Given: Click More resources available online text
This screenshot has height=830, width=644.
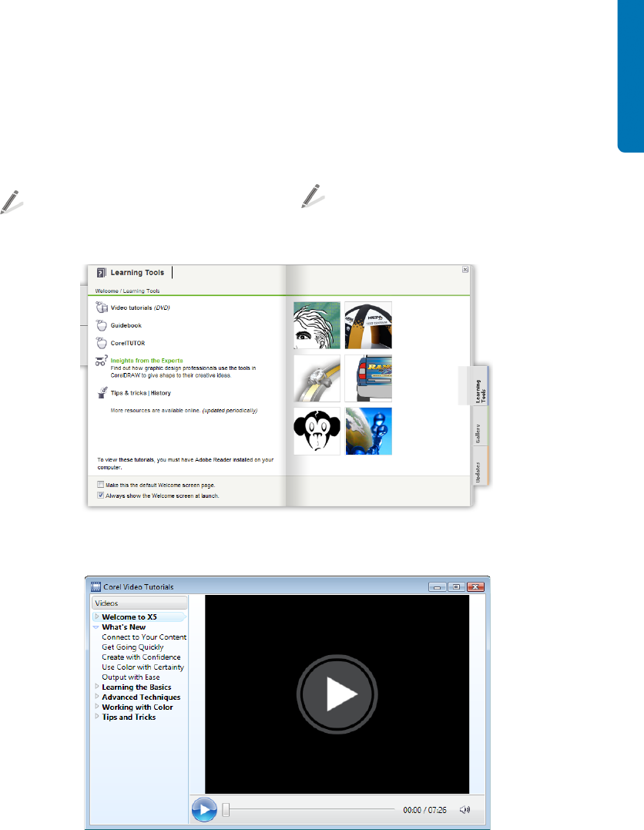Looking at the screenshot, I should (x=183, y=410).
